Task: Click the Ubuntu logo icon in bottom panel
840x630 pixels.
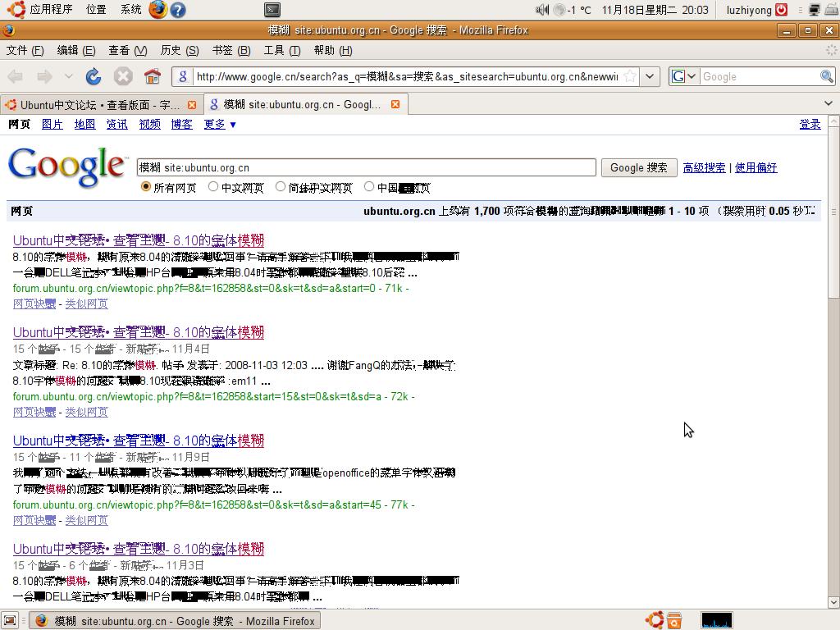Action: (x=655, y=620)
